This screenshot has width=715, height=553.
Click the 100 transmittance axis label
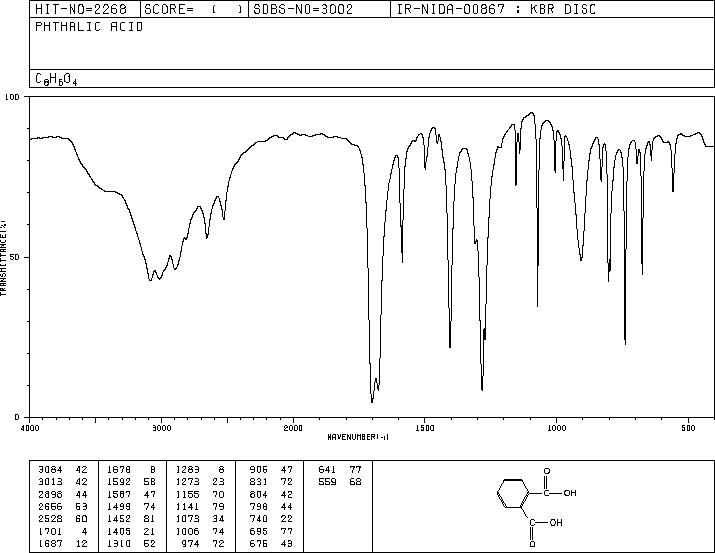pyautogui.click(x=12, y=97)
